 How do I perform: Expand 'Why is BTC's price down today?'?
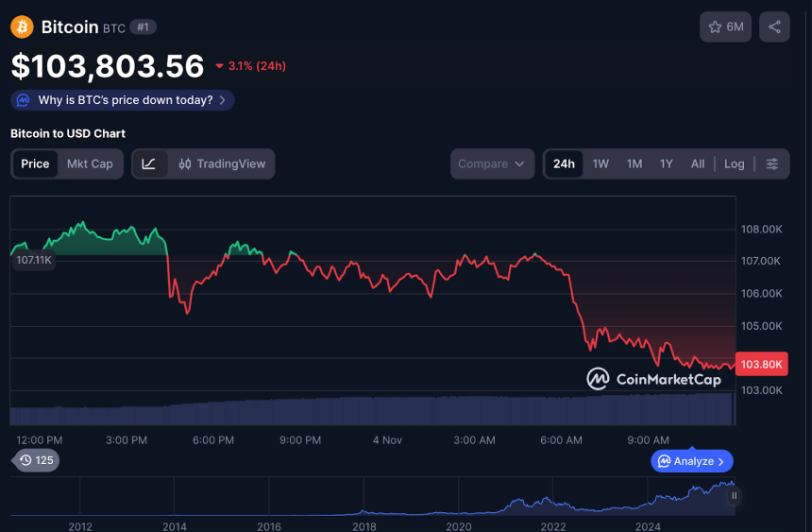click(123, 100)
